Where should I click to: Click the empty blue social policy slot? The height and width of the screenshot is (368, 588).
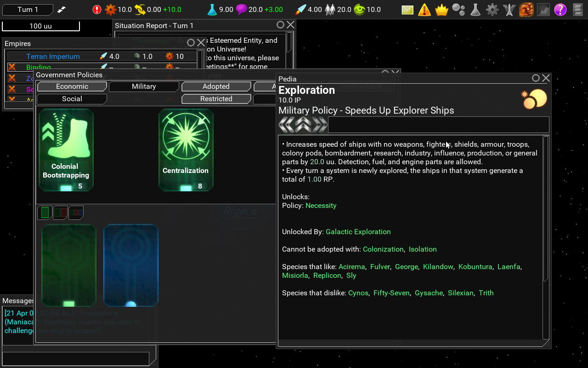coord(131,265)
